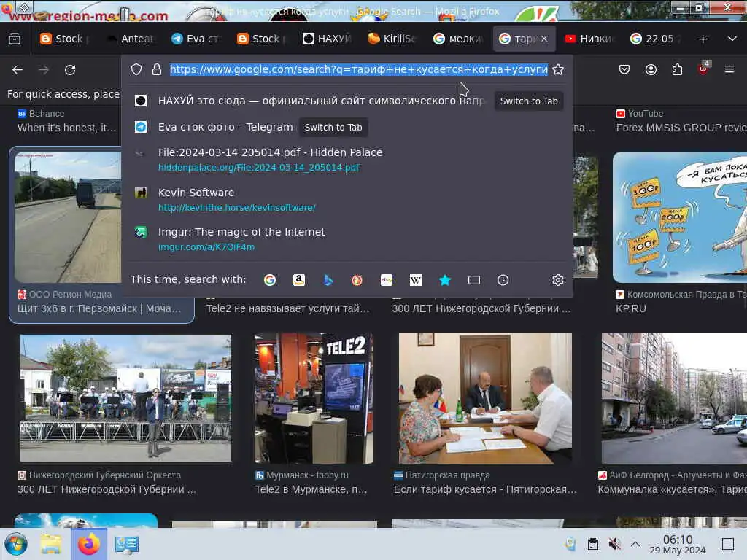Search this time with Amazon
This screenshot has width=747, height=560.
coord(298,280)
